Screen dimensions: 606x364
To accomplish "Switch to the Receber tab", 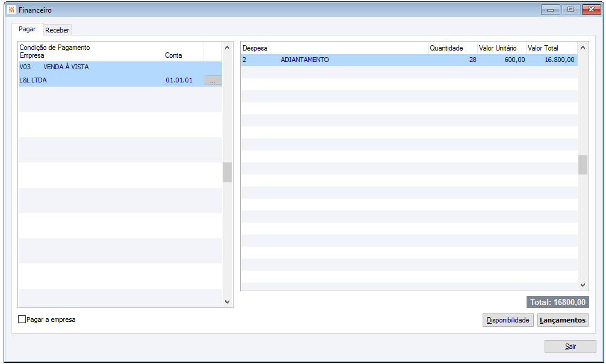I will 57,30.
